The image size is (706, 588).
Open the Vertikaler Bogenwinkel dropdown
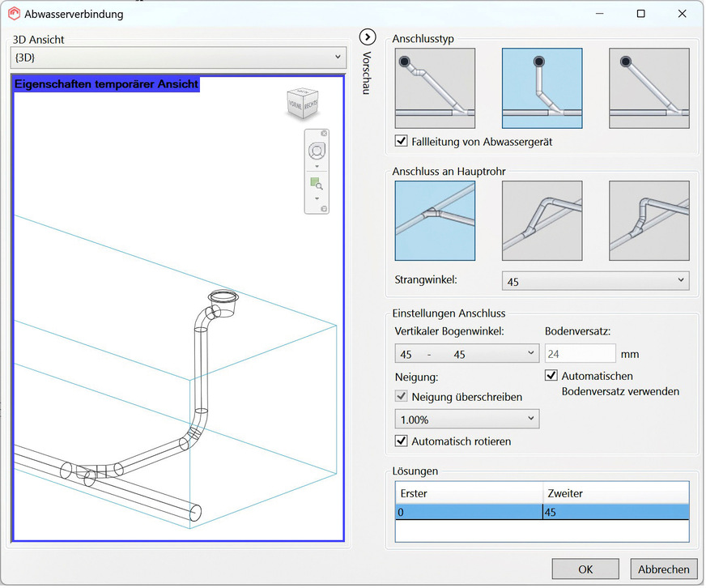(x=466, y=354)
